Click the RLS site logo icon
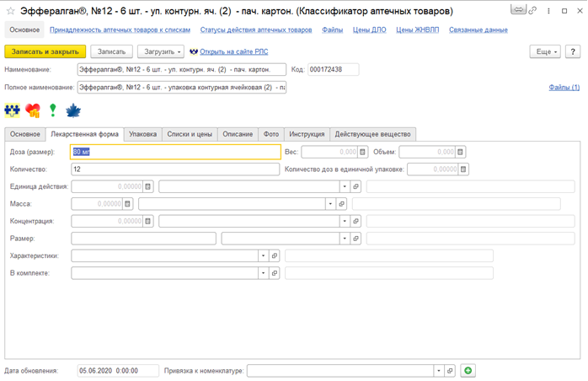This screenshot has height=381, width=588. (194, 51)
